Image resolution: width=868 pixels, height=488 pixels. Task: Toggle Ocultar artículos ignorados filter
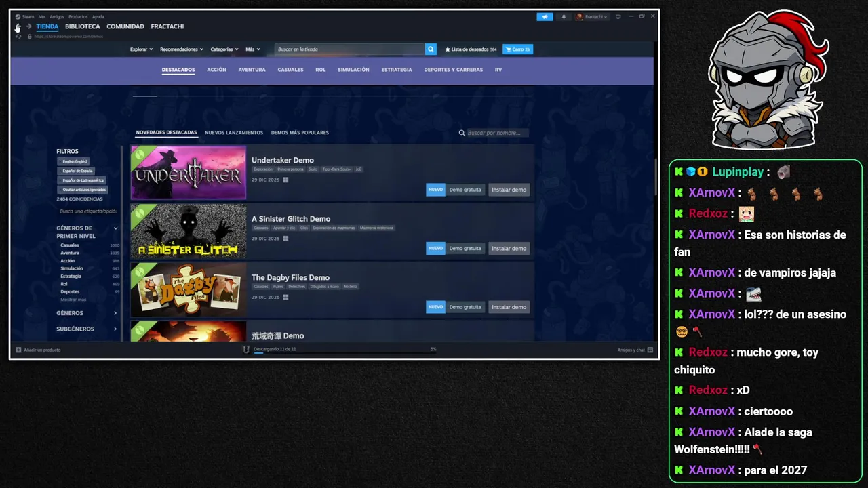[x=82, y=190]
